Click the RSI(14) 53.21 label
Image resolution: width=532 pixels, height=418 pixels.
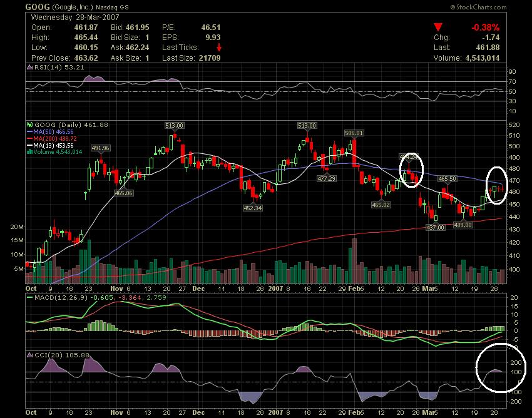59,67
